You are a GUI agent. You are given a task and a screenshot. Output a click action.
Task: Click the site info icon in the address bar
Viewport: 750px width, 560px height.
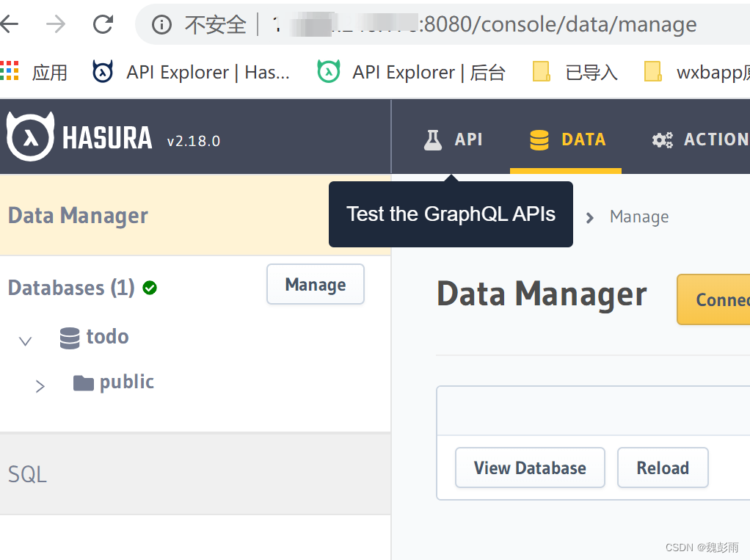pyautogui.click(x=161, y=24)
